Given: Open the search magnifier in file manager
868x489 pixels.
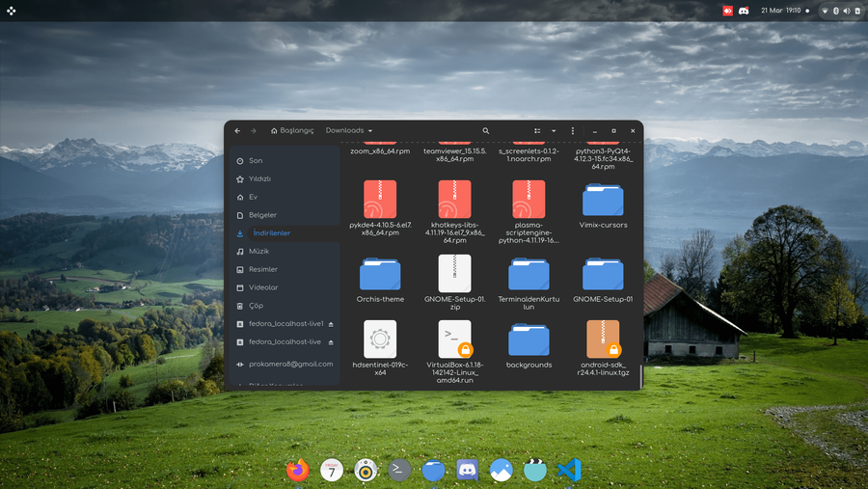Looking at the screenshot, I should [485, 131].
